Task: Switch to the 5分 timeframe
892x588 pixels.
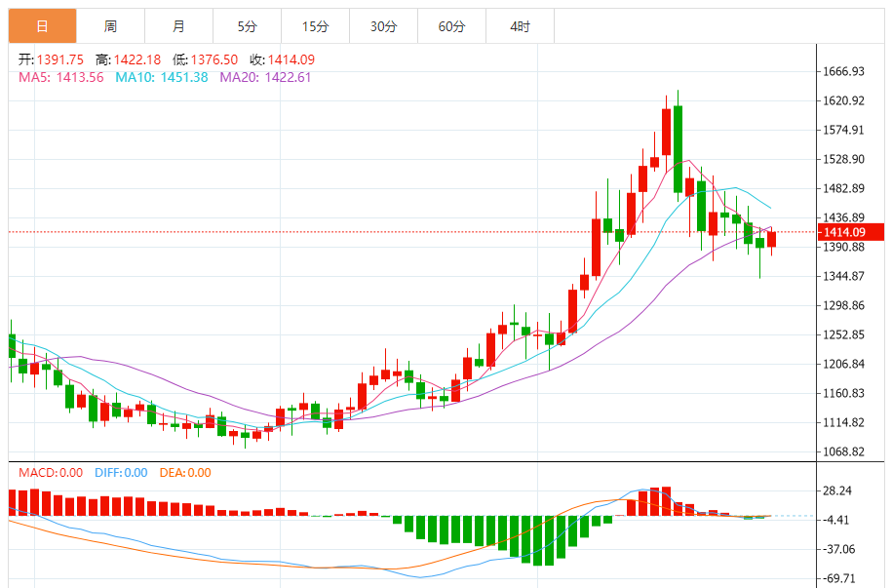Action: pos(247,26)
